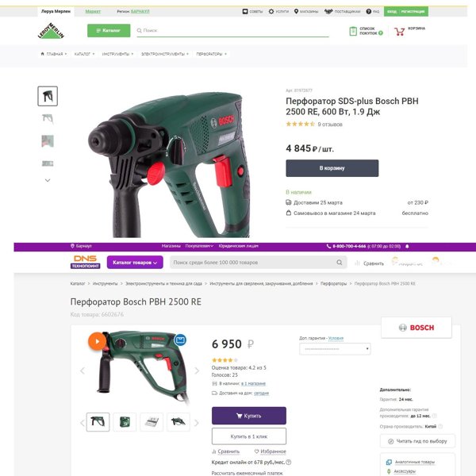476x476 pixels.
Task: Click the Leroy Merlin search field
Action: tap(232, 31)
